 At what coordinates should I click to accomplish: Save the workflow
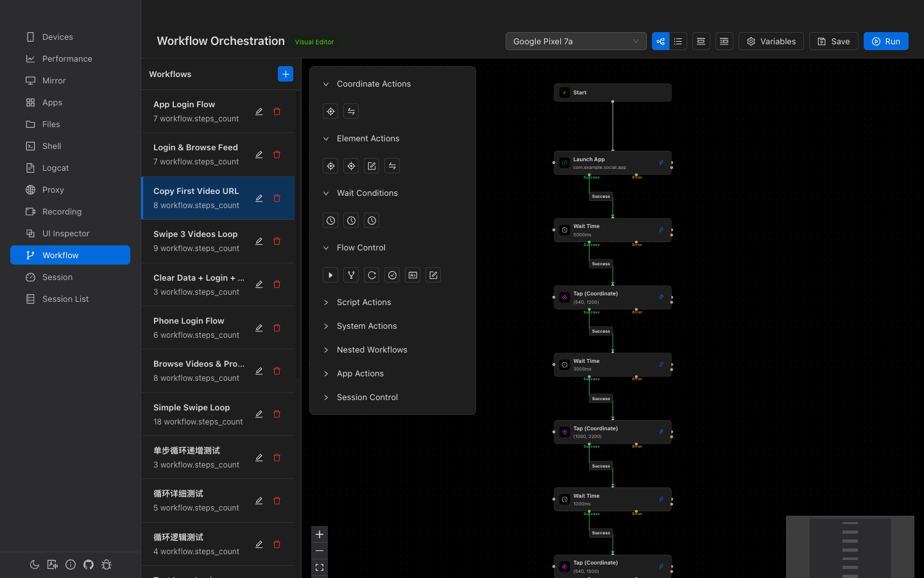(x=834, y=41)
